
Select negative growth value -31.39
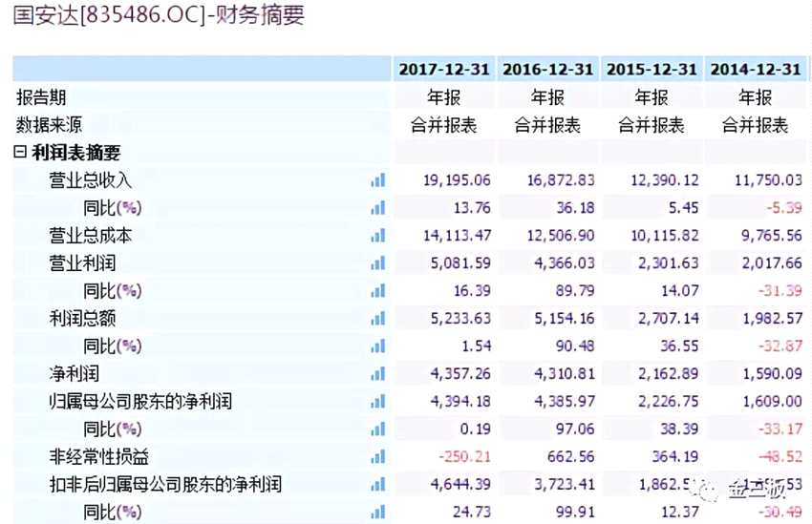780,291
